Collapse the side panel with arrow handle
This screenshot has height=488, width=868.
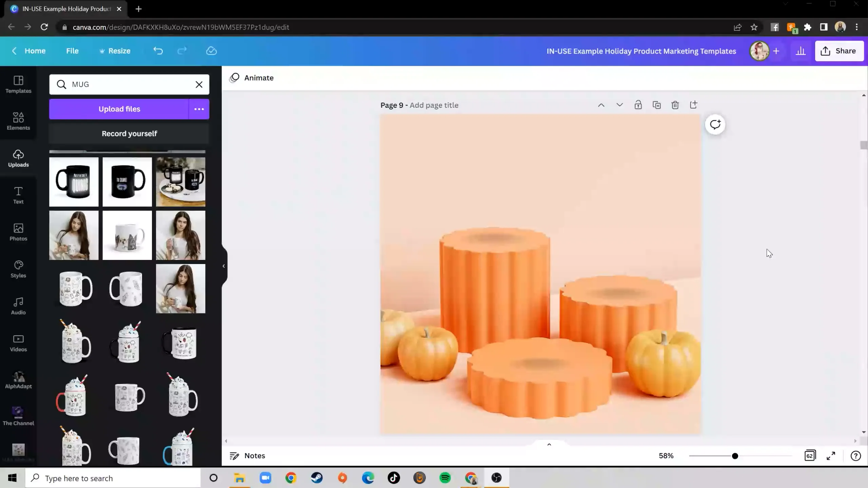pos(224,266)
